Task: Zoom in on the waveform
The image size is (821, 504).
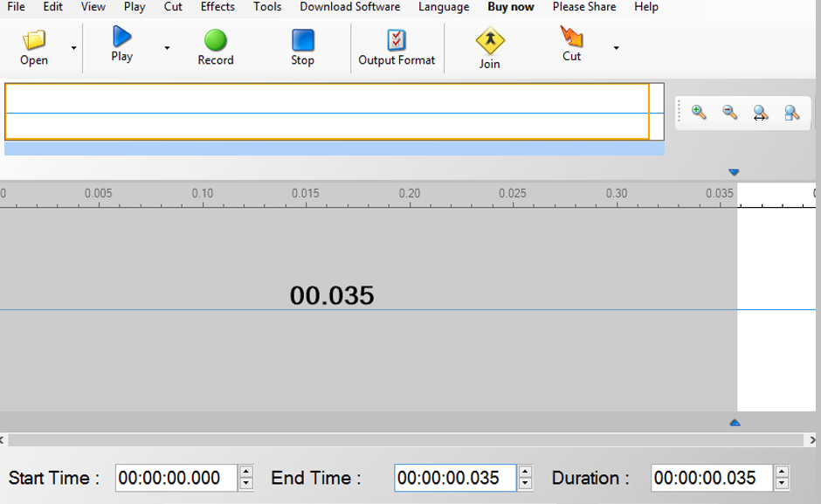Action: 699,112
